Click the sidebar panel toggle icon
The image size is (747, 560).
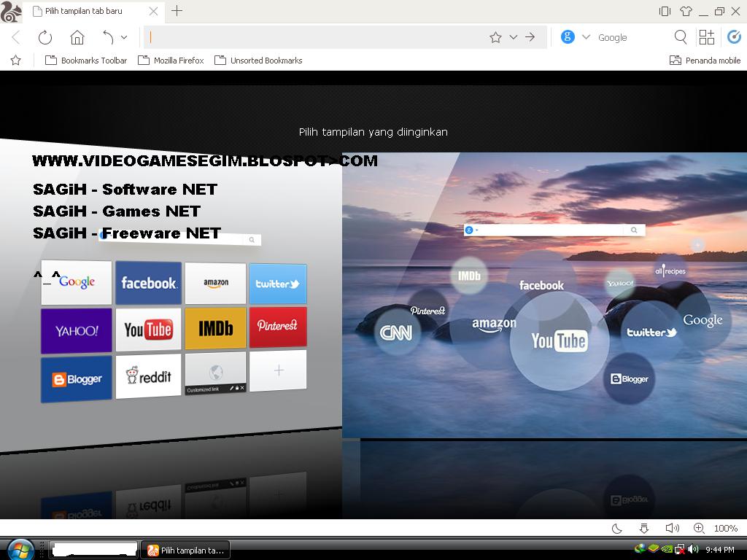point(665,11)
